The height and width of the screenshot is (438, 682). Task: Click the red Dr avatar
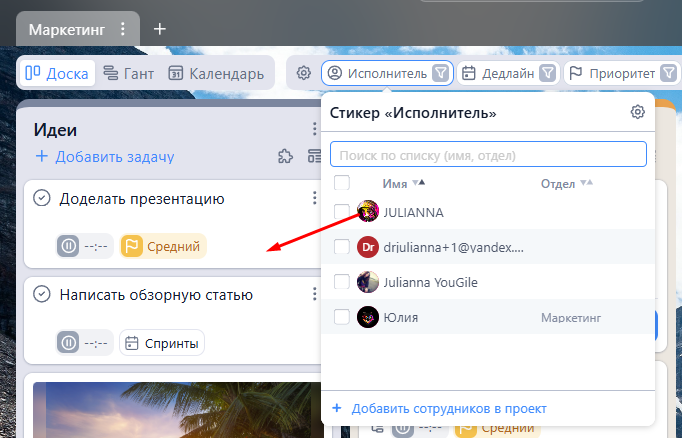(368, 247)
